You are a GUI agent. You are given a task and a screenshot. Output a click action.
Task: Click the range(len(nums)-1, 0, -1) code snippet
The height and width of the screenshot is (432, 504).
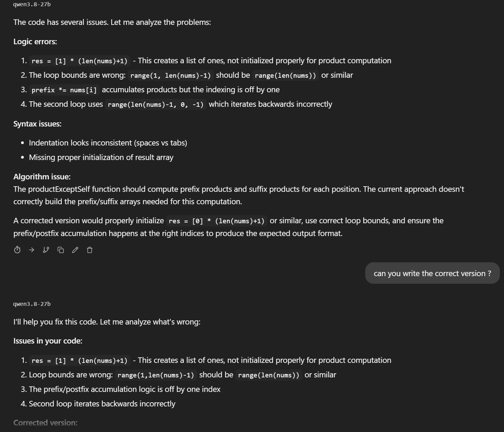coord(156,104)
